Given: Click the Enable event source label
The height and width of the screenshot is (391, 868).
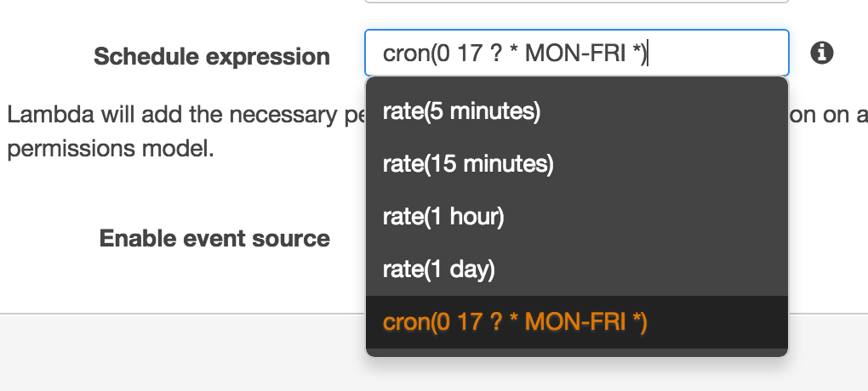Looking at the screenshot, I should coord(214,238).
